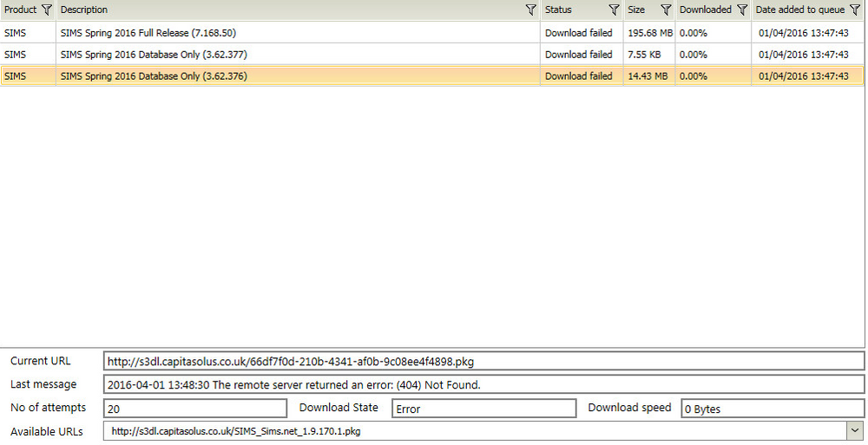Viewport: 868px width, 445px height.
Task: Click the Download State field showing Error
Action: [x=483, y=409]
